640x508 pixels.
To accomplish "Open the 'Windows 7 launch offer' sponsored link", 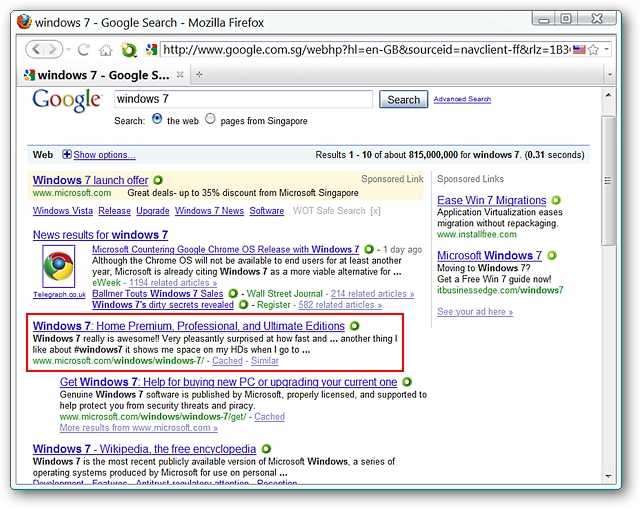I will [x=90, y=180].
